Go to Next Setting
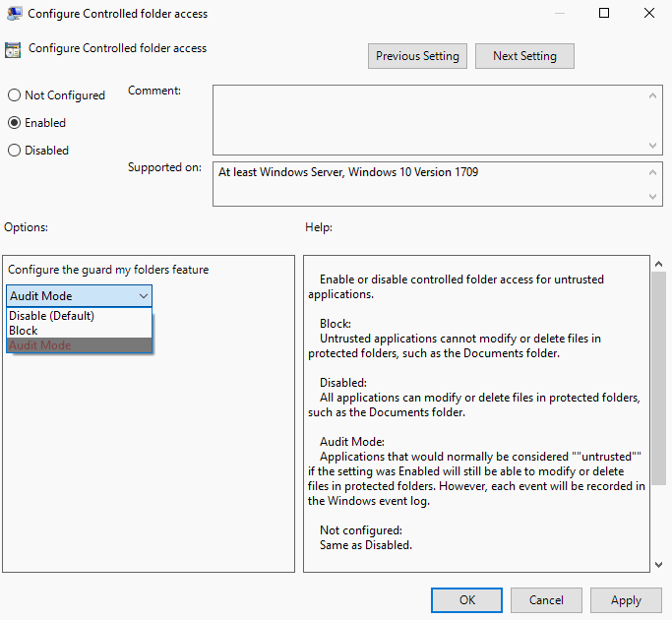The width and height of the screenshot is (672, 620). (524, 56)
